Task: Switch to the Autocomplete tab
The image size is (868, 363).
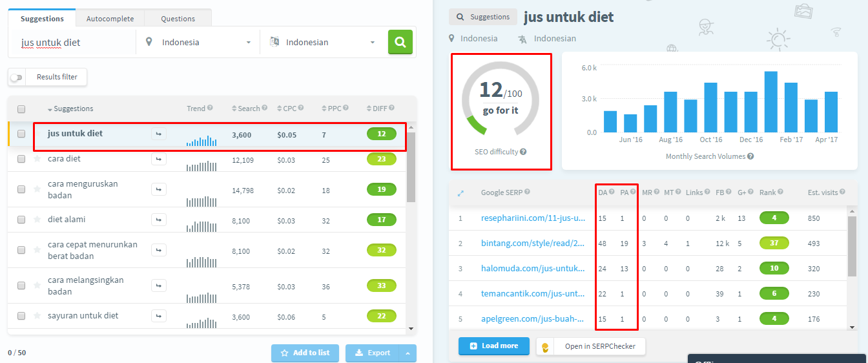Action: (110, 19)
